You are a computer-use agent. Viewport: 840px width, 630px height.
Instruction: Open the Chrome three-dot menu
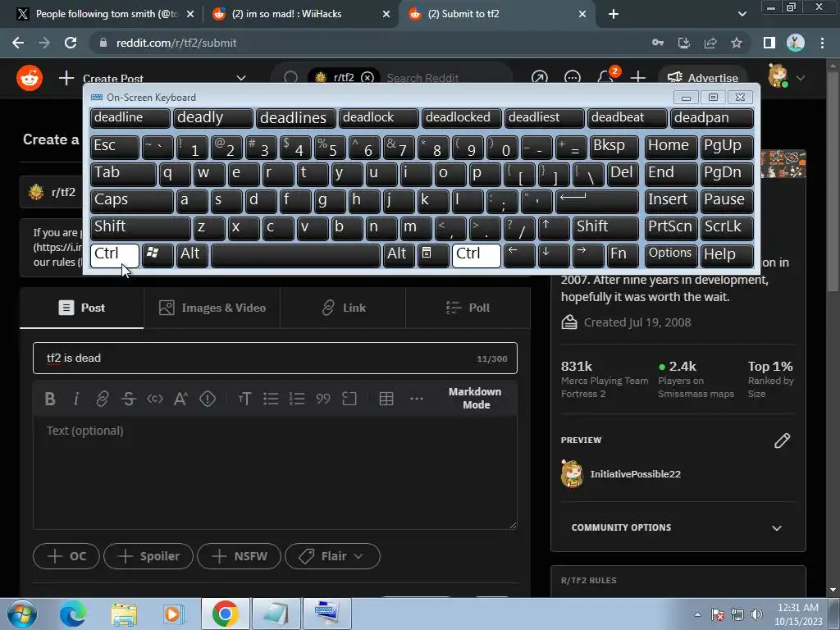[x=822, y=43]
